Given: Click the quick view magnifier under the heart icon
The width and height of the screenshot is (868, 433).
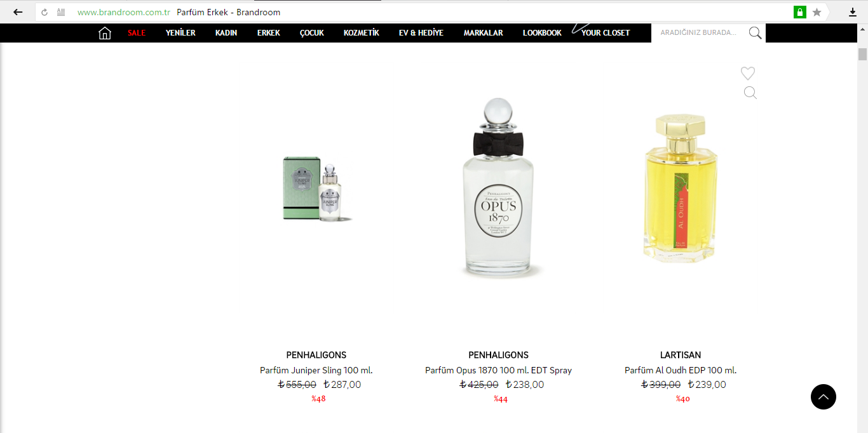Looking at the screenshot, I should coord(750,93).
